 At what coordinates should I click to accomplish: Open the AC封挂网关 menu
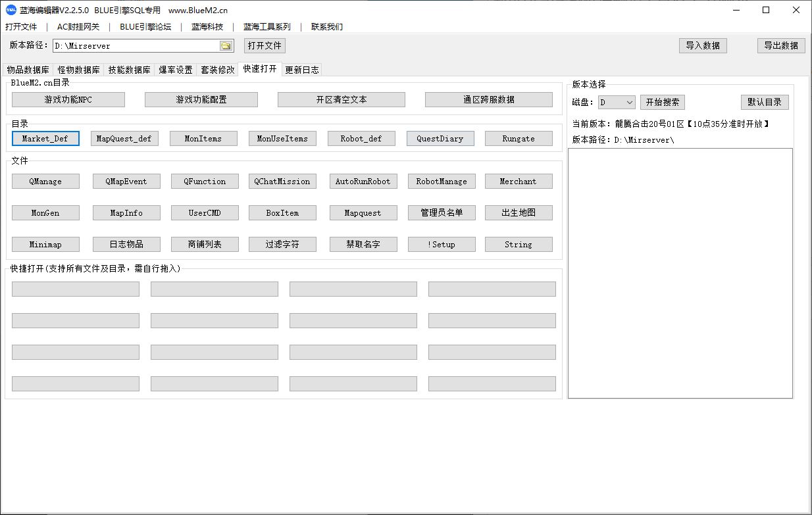click(78, 27)
